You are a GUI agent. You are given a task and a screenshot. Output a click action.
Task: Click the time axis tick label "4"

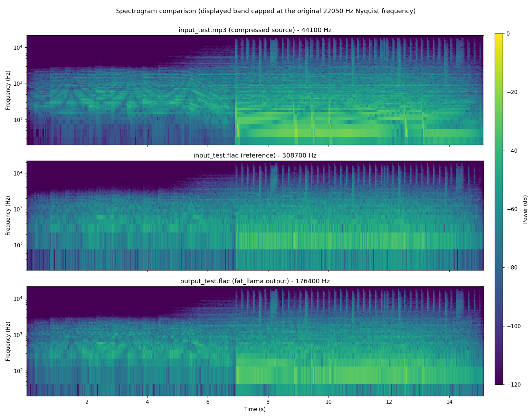[x=147, y=402]
